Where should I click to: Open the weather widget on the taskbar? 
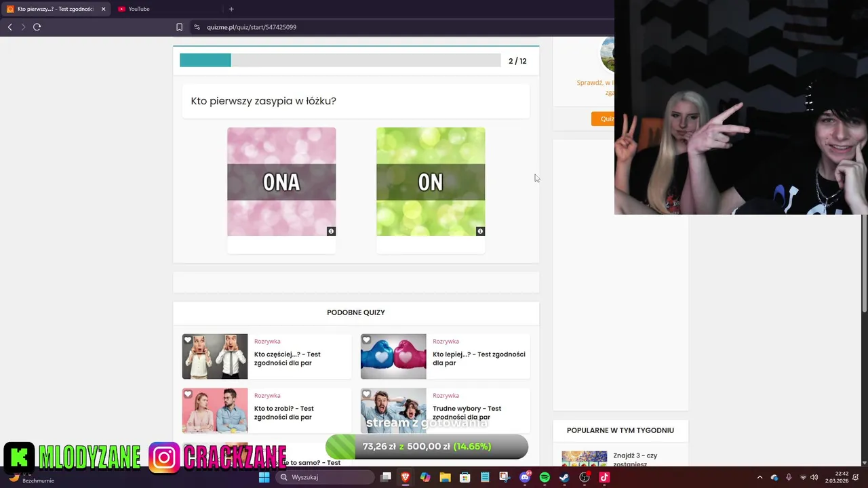(31, 477)
